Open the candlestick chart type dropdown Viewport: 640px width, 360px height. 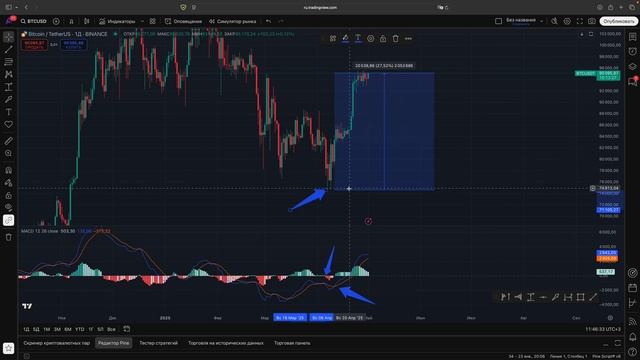coord(87,21)
